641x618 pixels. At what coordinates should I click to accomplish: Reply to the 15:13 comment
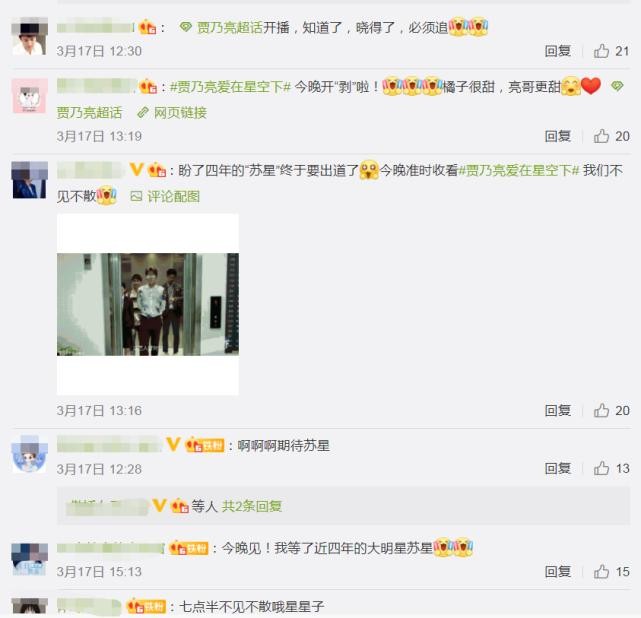tap(558, 571)
